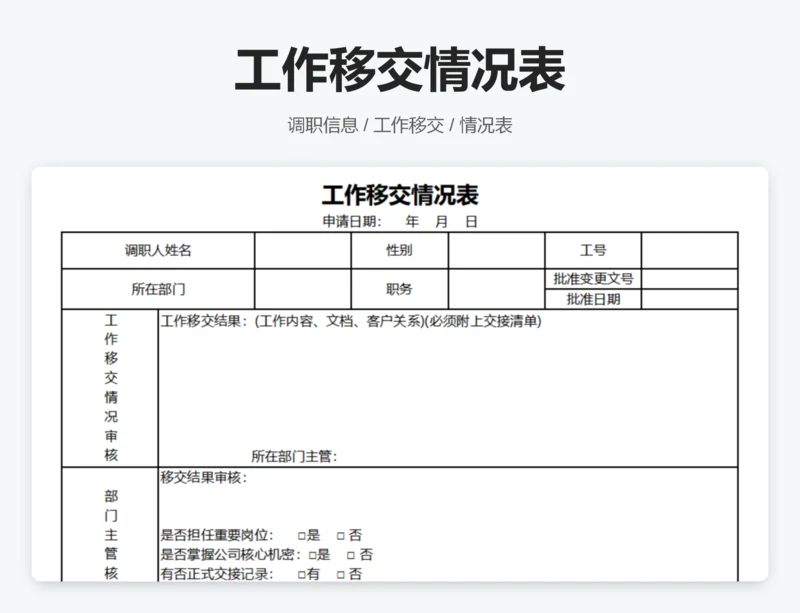Click the 情况表 tag in subtitle

[486, 126]
